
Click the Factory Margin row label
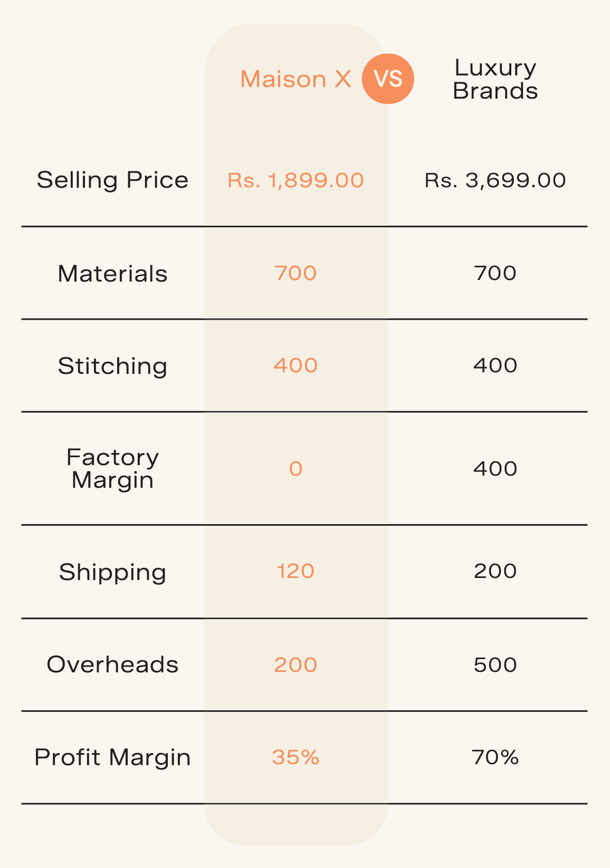[112, 468]
